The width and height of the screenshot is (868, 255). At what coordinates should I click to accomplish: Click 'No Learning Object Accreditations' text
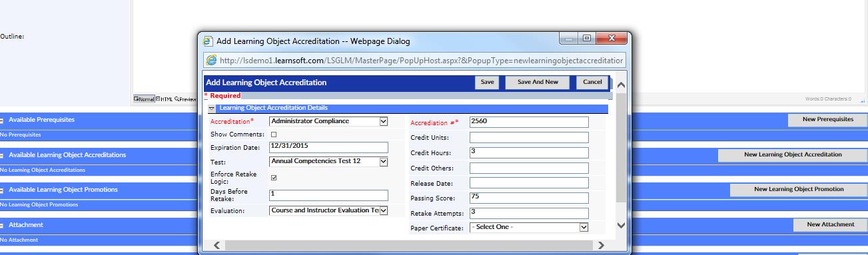[x=43, y=170]
